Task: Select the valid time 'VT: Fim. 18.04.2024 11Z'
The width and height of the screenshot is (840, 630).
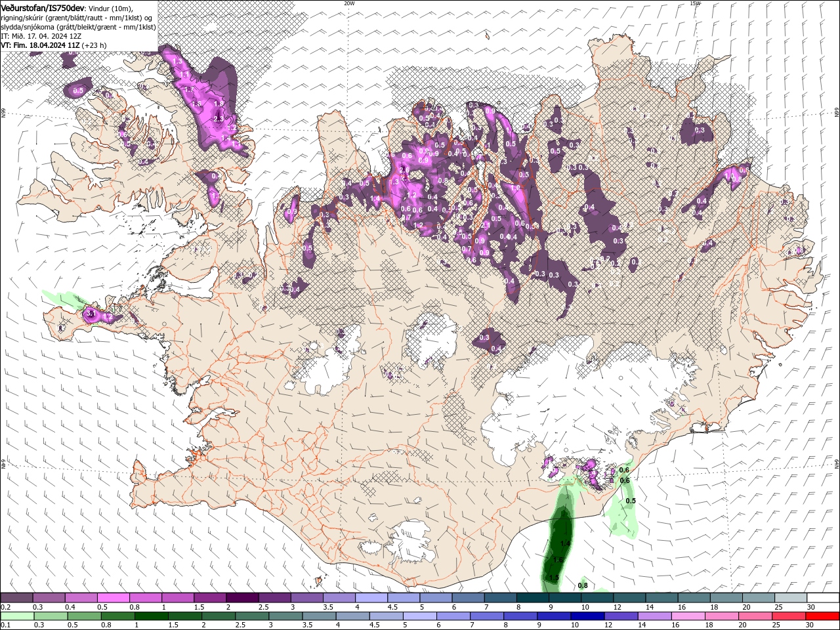Action: (40, 45)
